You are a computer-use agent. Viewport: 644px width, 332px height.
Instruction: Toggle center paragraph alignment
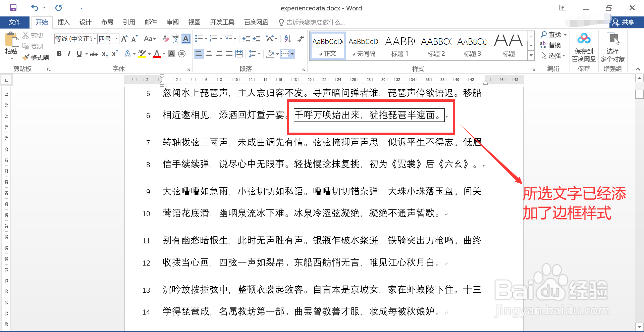(209, 53)
